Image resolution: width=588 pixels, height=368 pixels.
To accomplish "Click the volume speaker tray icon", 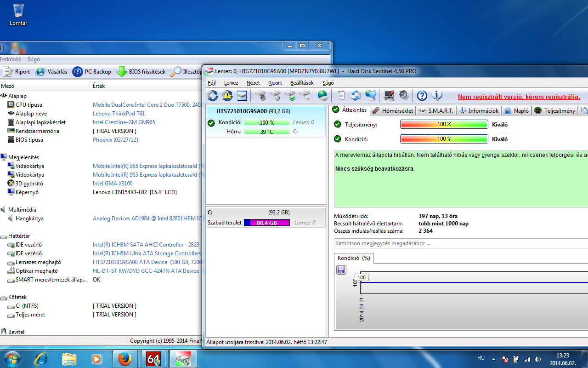I will (537, 359).
